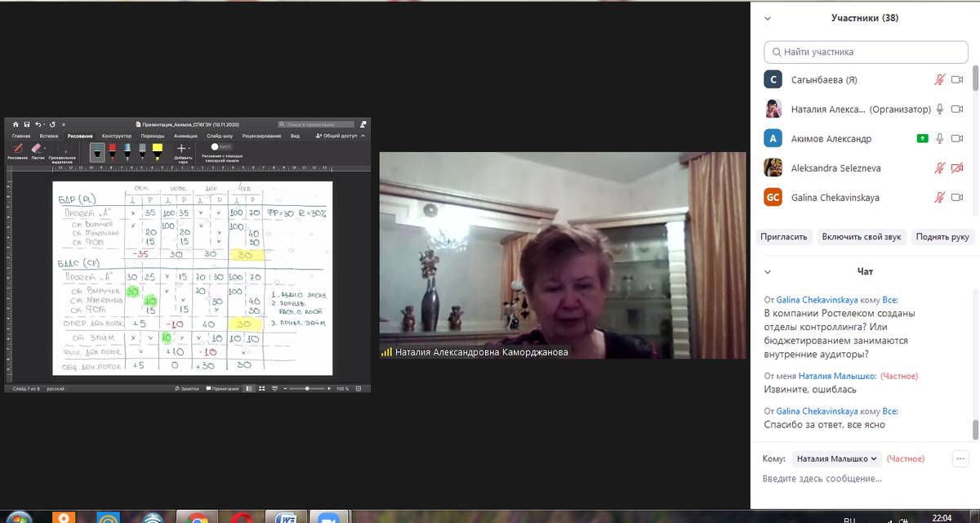Open the chat more options ellipsis button
This screenshot has width=980, height=523.
(x=960, y=458)
